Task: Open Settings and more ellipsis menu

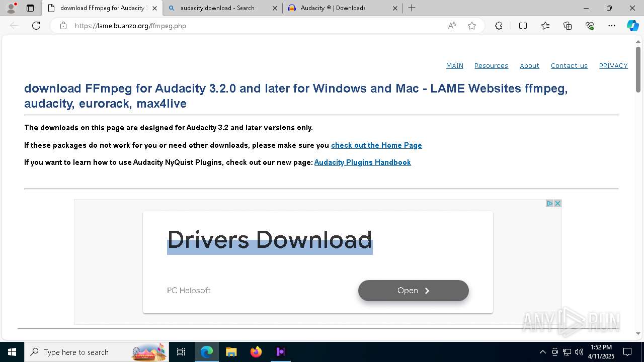Action: pyautogui.click(x=612, y=26)
